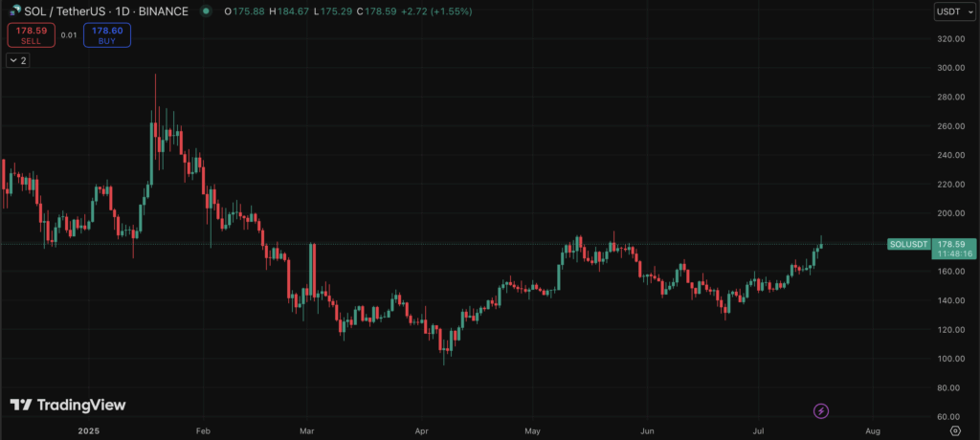This screenshot has width=980, height=440.
Task: Click the 200.00 price axis label
Action: 952,213
